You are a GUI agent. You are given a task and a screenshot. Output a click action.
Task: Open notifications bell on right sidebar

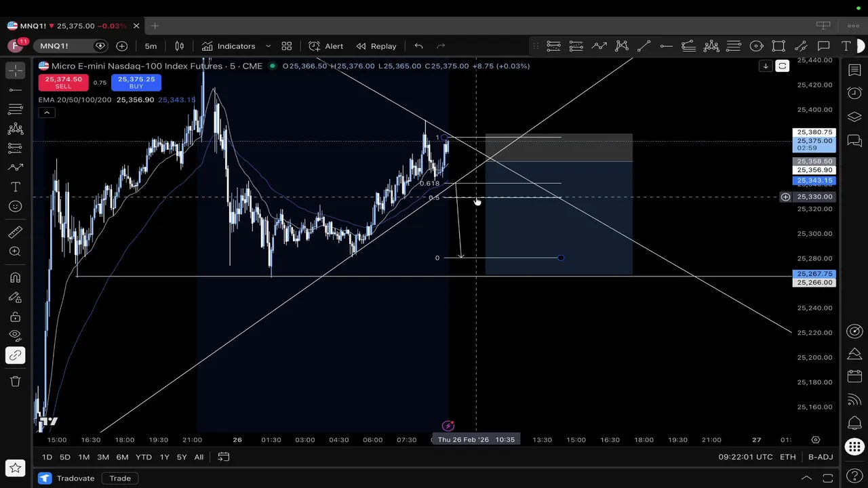point(854,424)
